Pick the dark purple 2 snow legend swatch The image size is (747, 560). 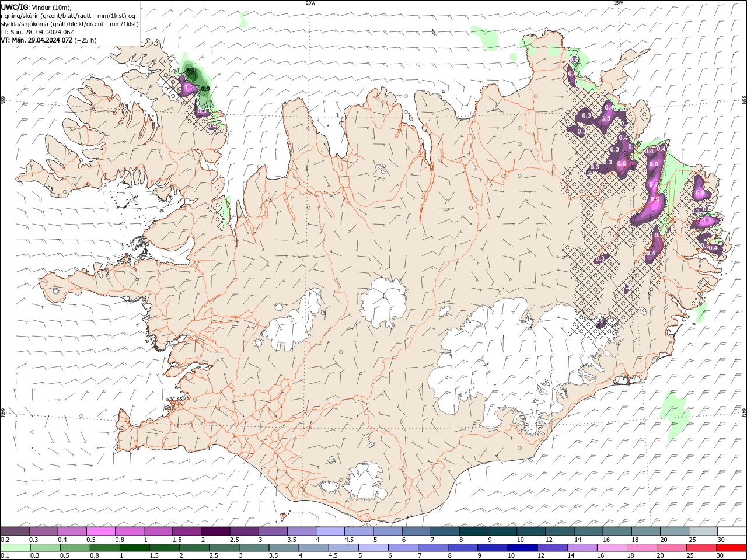215,531
